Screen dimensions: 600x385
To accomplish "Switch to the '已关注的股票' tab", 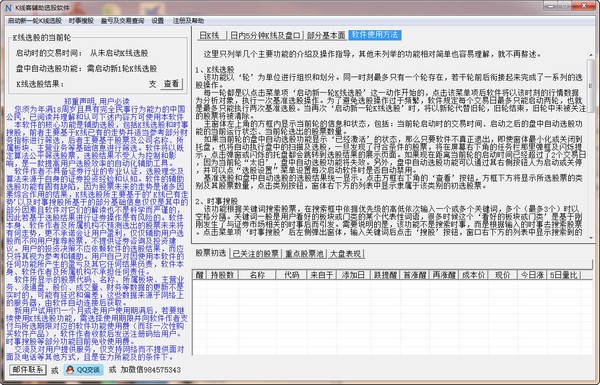I will 256,254.
